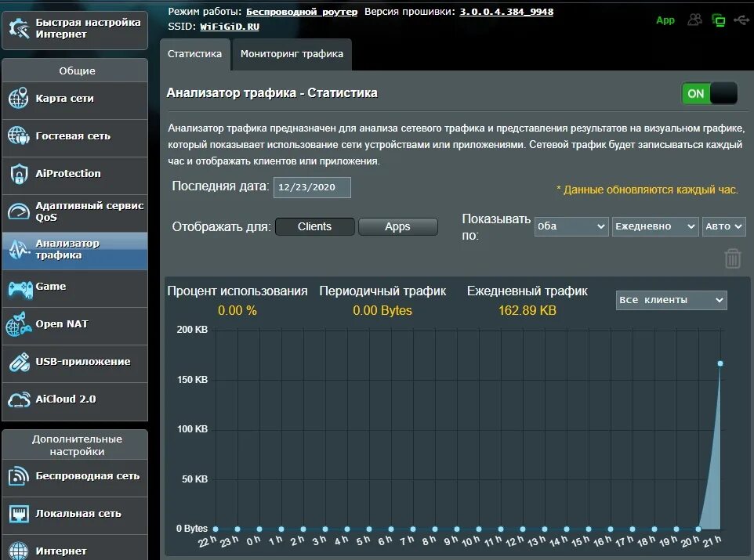The height and width of the screenshot is (560, 754).
Task: Toggle the traffic analyzer ON switch off
Action: [709, 93]
